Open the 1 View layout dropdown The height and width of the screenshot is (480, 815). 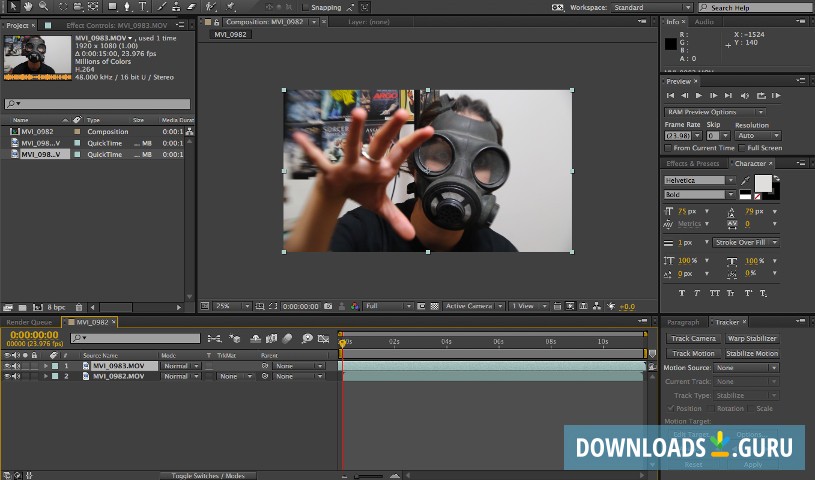click(528, 306)
